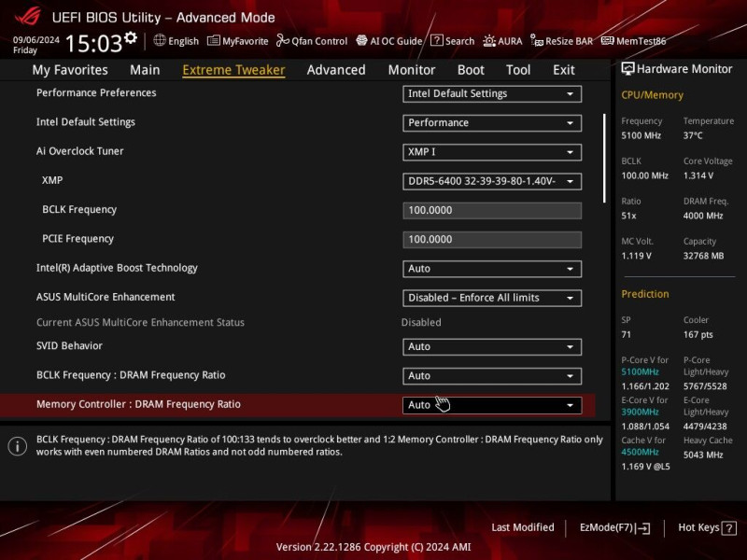Click the Last Modified button

tap(523, 527)
